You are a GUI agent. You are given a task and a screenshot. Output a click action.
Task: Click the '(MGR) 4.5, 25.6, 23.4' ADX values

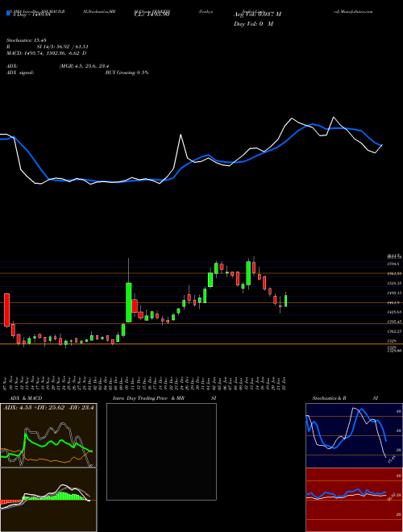[x=84, y=66]
